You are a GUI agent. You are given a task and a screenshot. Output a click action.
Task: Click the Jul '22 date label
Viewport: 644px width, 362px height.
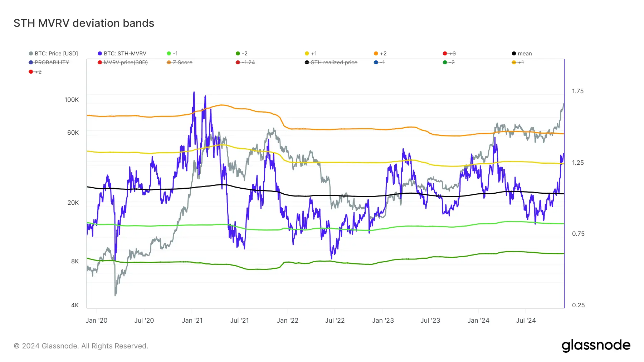pyautogui.click(x=335, y=321)
